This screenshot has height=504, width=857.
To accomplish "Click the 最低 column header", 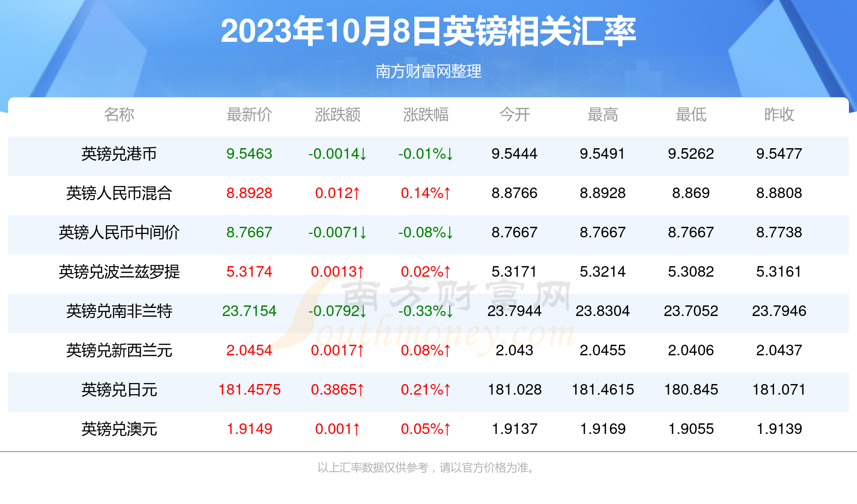I will tap(691, 114).
